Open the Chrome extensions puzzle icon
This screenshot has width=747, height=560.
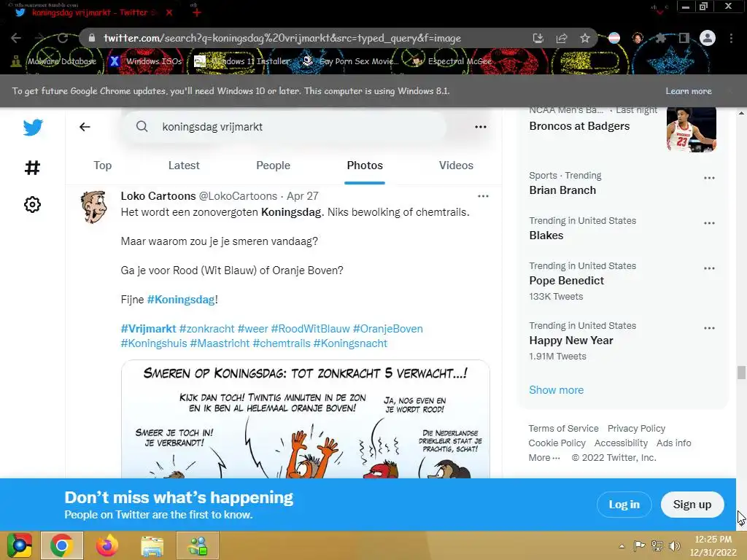[660, 38]
